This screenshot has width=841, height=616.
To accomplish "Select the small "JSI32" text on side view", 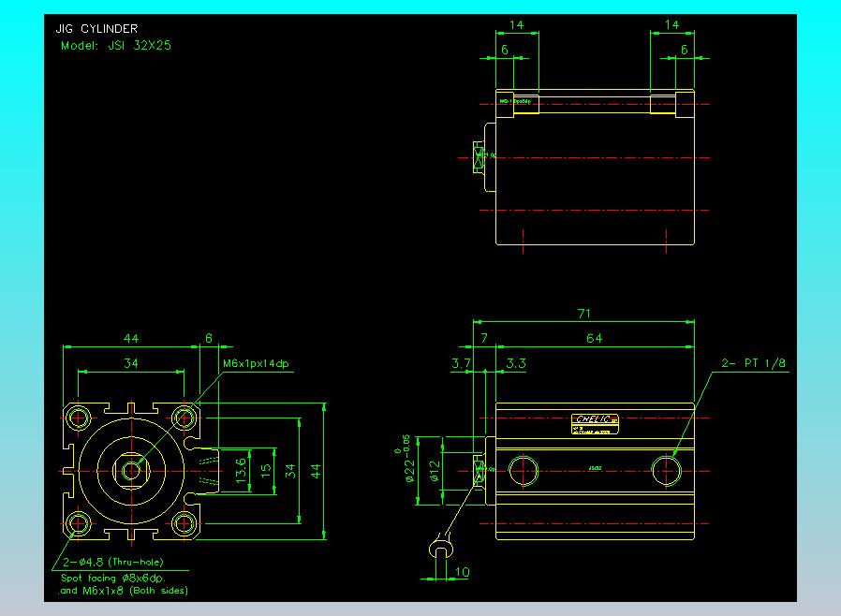I will (595, 468).
